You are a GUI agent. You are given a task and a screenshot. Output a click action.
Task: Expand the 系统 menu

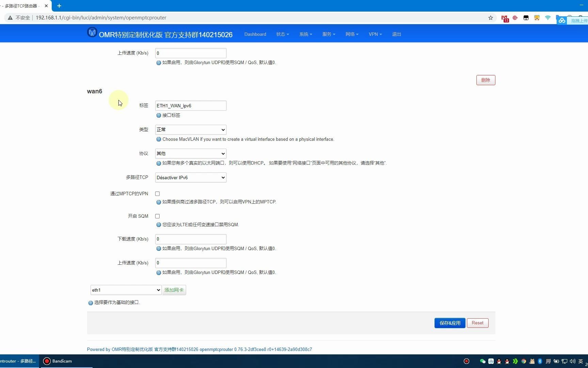[x=306, y=34]
